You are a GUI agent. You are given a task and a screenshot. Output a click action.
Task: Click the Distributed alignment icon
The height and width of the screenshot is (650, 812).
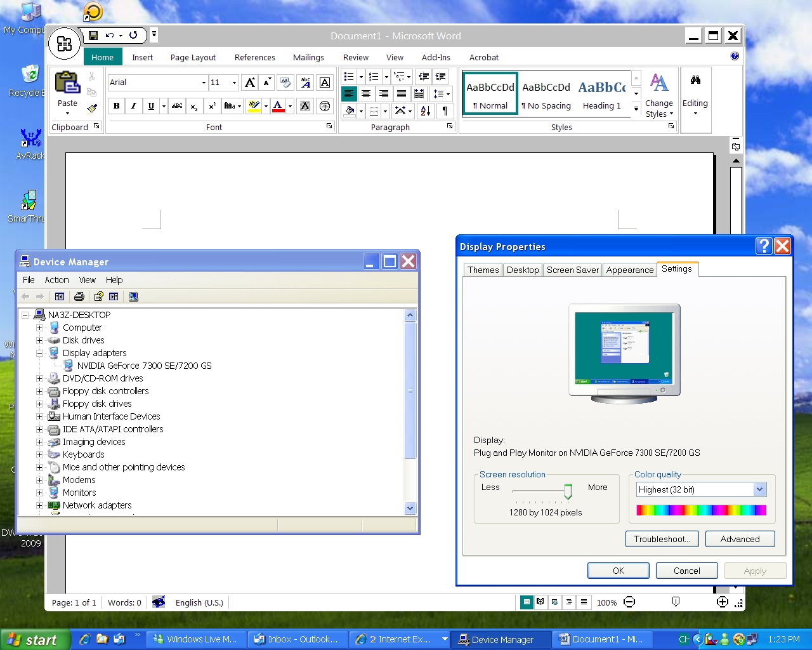coord(419,94)
